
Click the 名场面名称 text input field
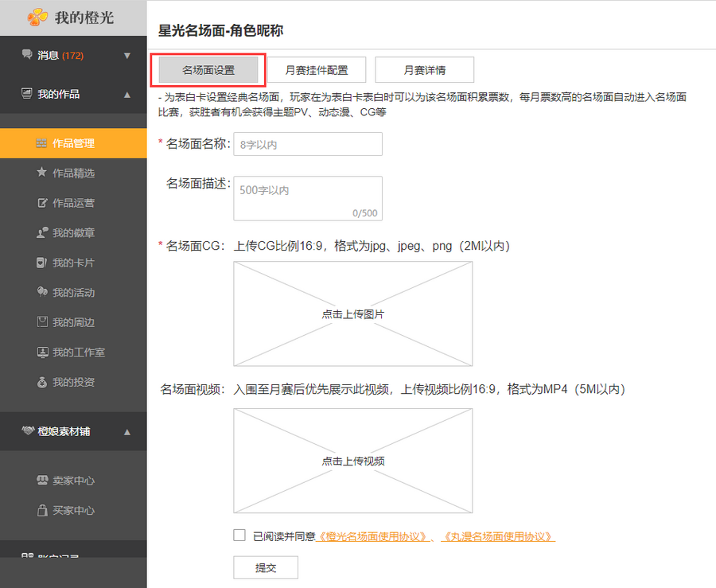[x=307, y=144]
